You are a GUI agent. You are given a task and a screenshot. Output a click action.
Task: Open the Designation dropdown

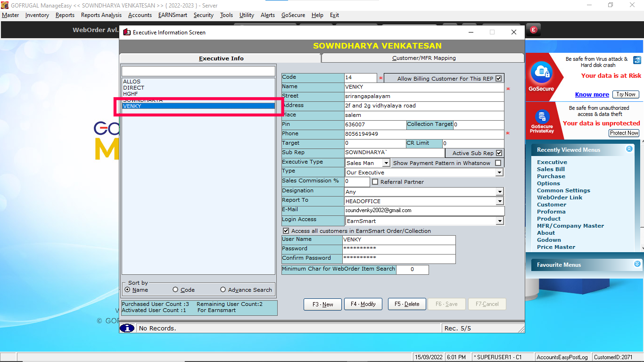(500, 192)
